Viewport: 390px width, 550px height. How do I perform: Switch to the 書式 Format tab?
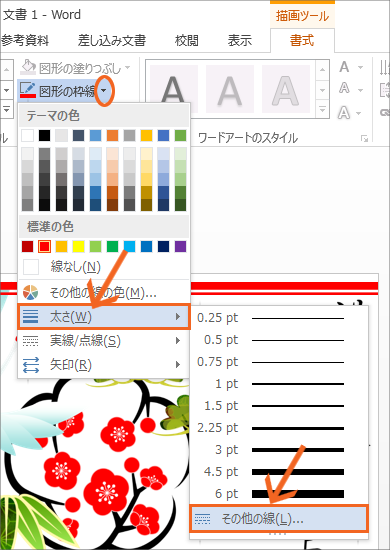click(302, 41)
